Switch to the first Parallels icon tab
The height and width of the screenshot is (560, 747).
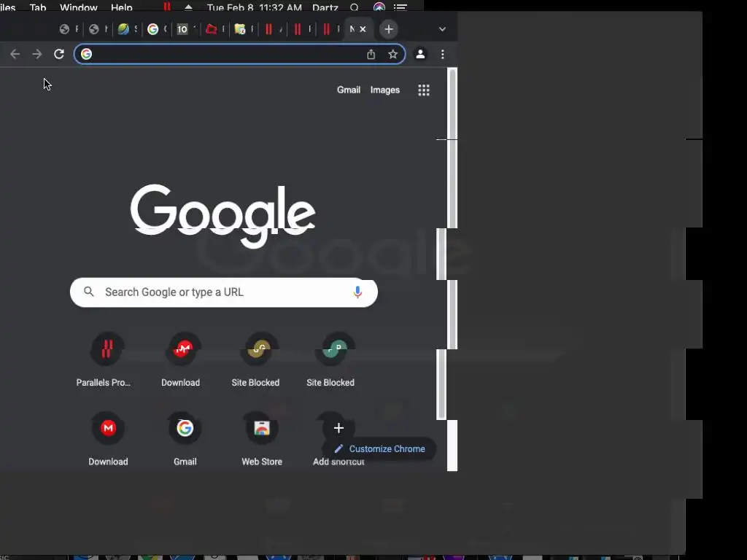pyautogui.click(x=268, y=29)
